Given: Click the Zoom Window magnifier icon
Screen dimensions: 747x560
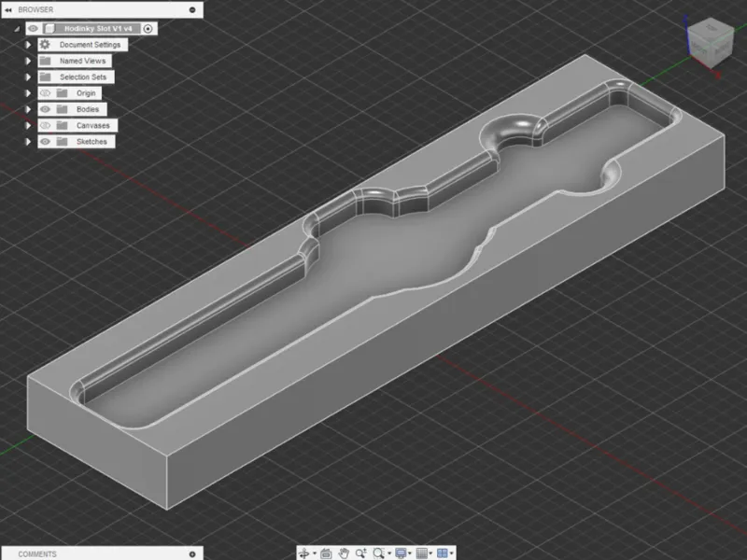Looking at the screenshot, I should point(378,553).
